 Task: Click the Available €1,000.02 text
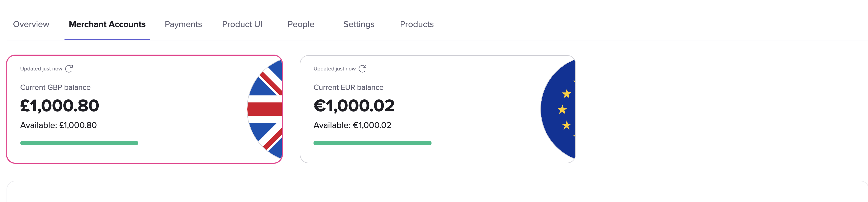352,125
